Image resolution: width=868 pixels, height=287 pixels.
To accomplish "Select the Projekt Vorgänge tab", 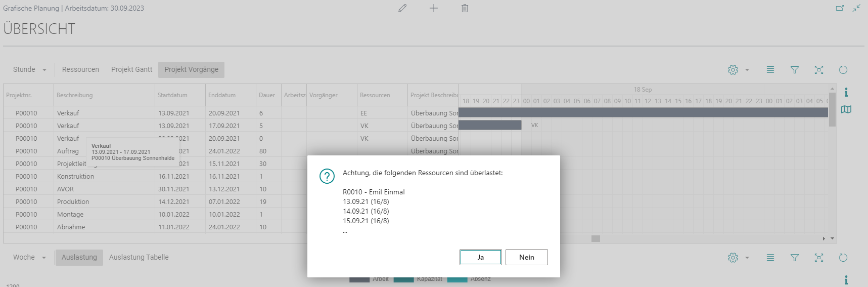I will pos(191,70).
